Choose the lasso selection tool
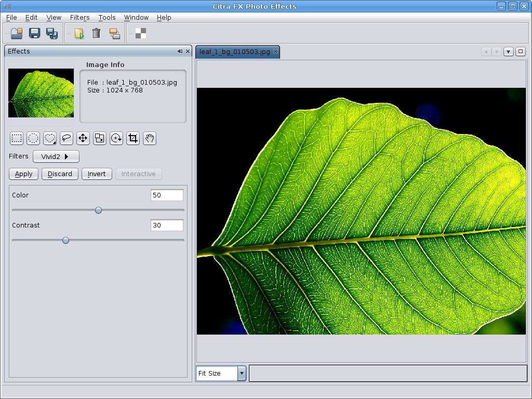 66,138
